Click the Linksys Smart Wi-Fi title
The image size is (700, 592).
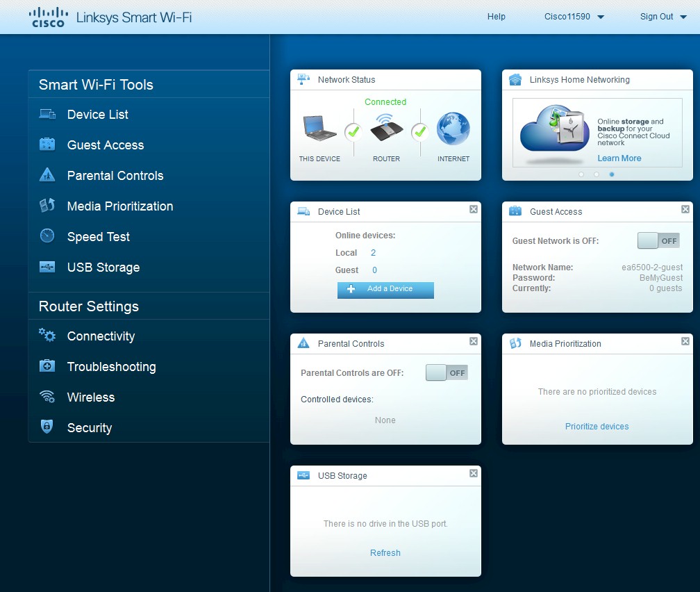134,17
